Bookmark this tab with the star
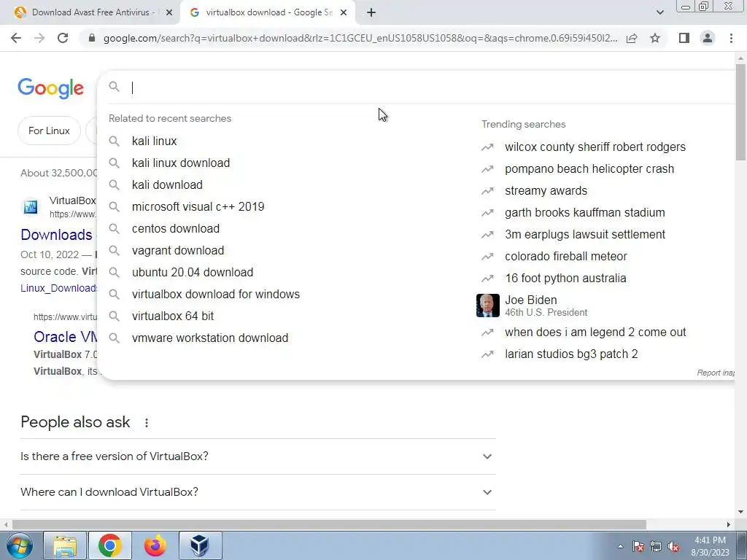Viewport: 747px width, 560px height. coord(655,38)
